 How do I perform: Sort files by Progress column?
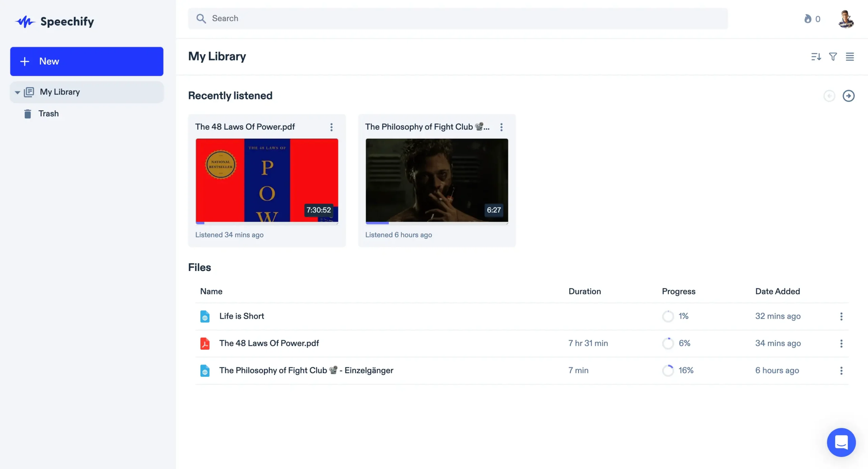(x=678, y=291)
